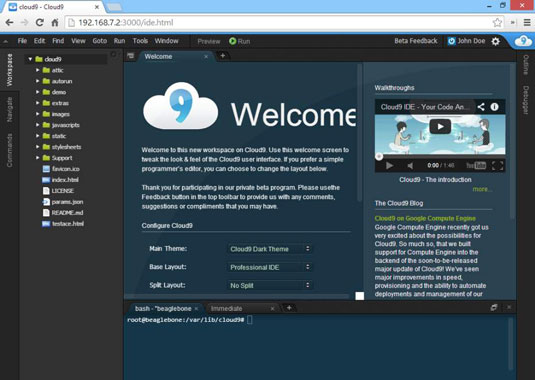Switch to the Immediate tab
The width and height of the screenshot is (535, 380).
pos(226,308)
